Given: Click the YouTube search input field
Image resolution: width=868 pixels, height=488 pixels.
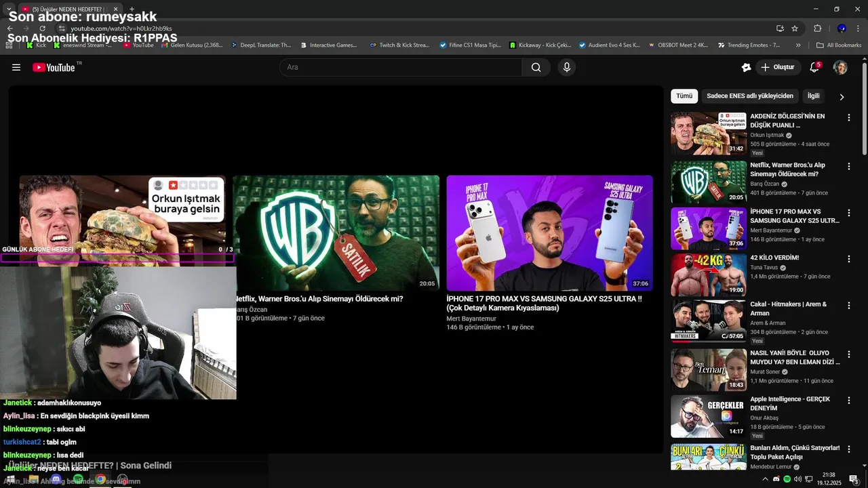Looking at the screenshot, I should (400, 67).
